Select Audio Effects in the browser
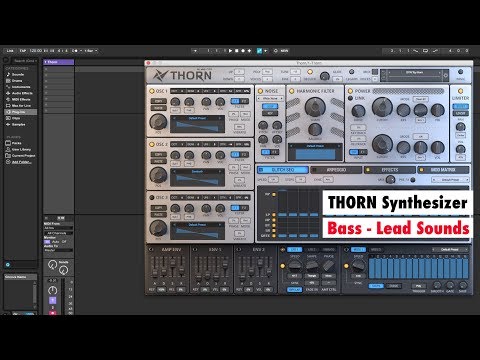The height and width of the screenshot is (360, 480). pyautogui.click(x=20, y=93)
